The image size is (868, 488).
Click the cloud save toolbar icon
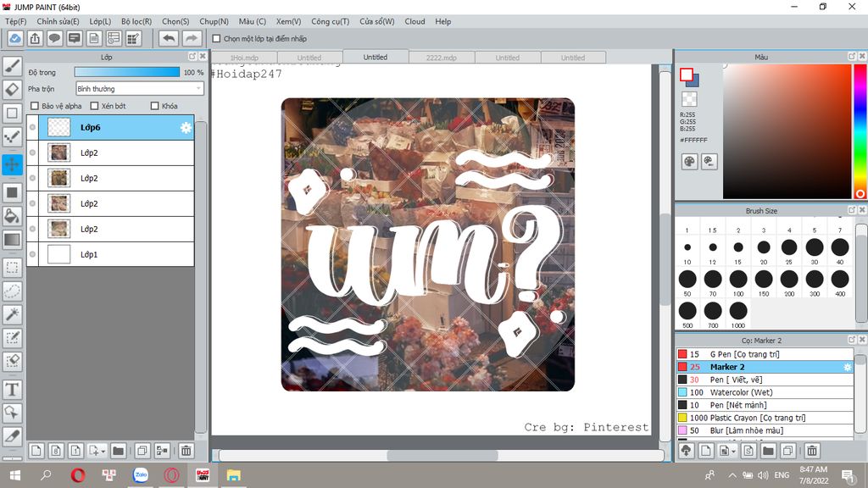(x=15, y=38)
